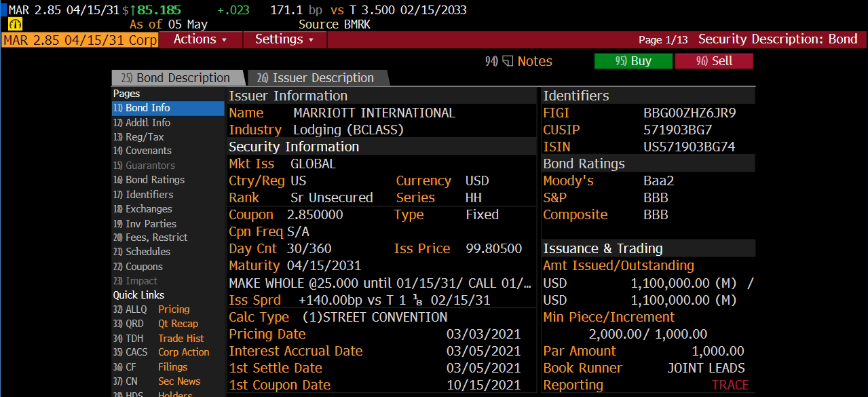Screen dimensions: 868x397
Task: Click the red Sell button
Action: coord(714,61)
